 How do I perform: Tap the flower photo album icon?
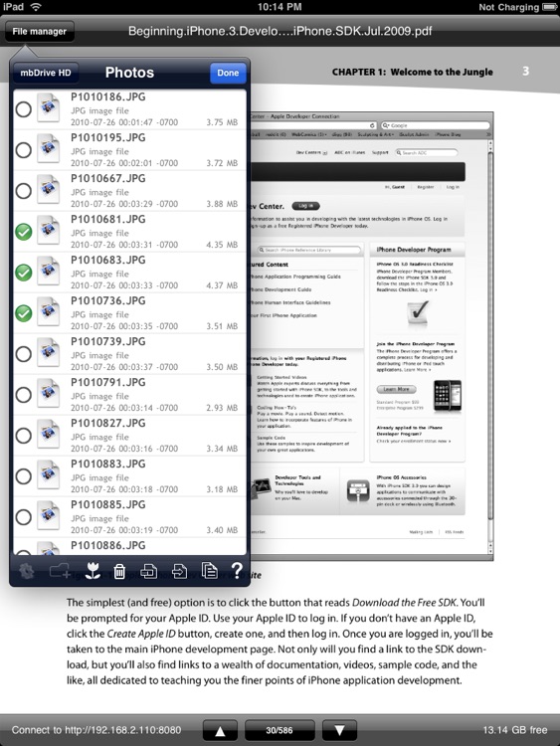[x=93, y=571]
